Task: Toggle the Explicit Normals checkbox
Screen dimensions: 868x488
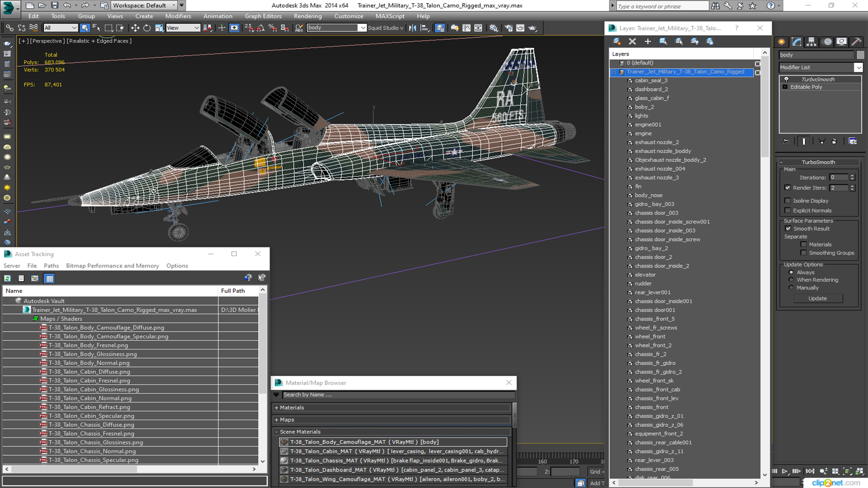Action: click(x=788, y=211)
